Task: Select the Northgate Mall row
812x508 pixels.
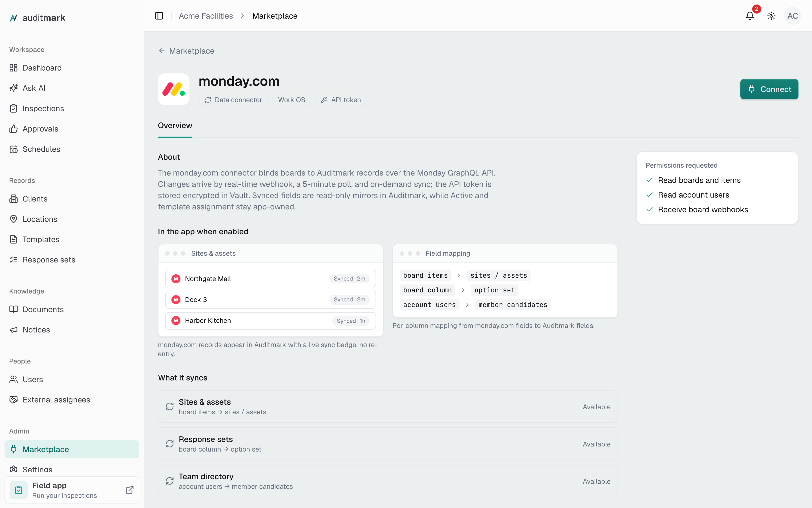Action: point(270,279)
